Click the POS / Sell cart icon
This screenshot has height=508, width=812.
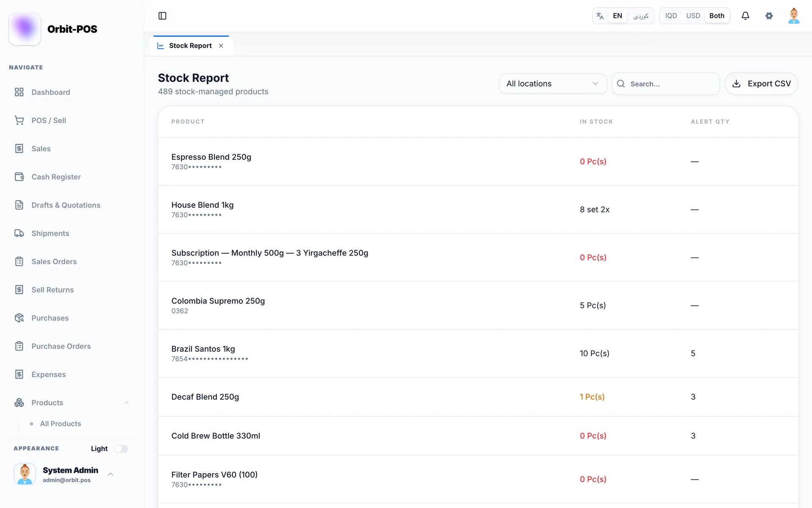point(19,120)
